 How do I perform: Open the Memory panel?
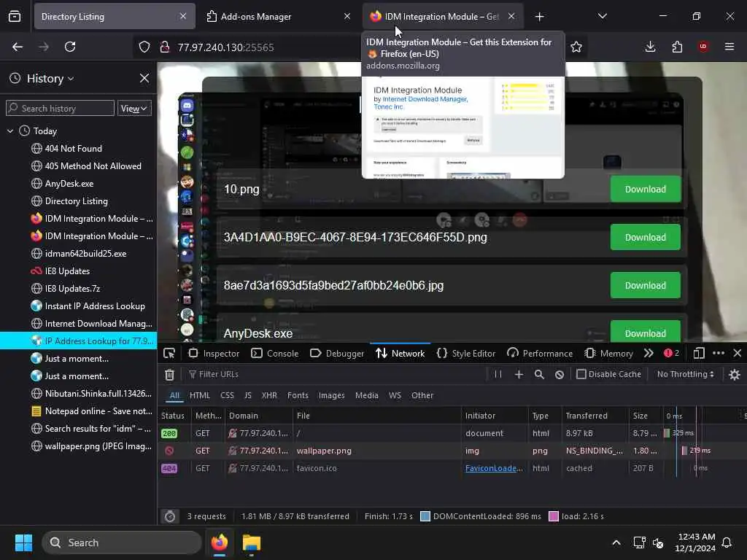(609, 354)
